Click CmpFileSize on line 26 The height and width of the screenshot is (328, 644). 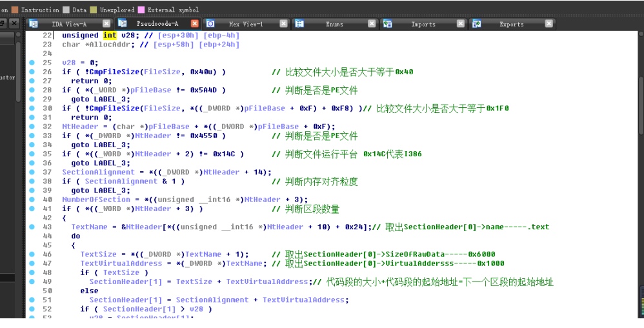tap(115, 72)
